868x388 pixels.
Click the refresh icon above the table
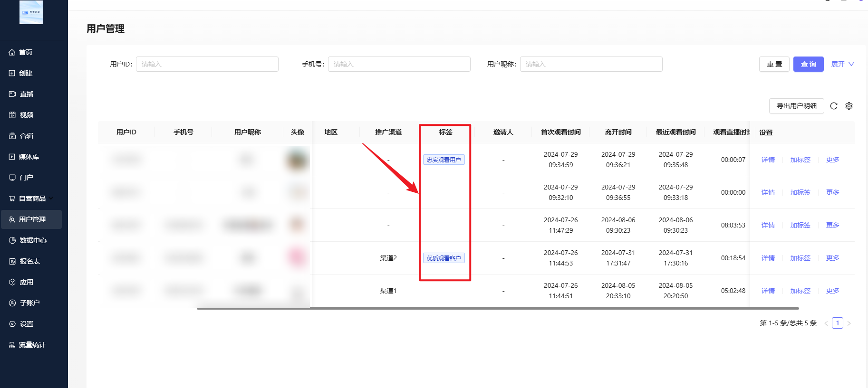(833, 106)
